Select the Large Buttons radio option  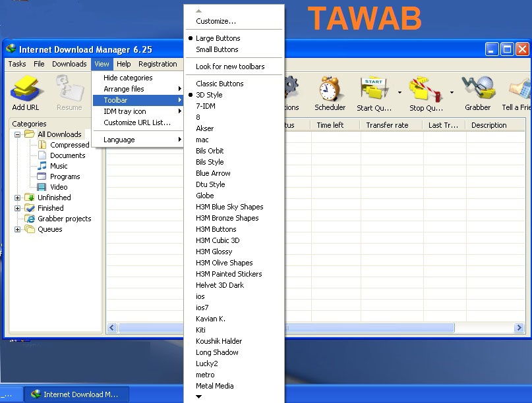click(x=218, y=38)
